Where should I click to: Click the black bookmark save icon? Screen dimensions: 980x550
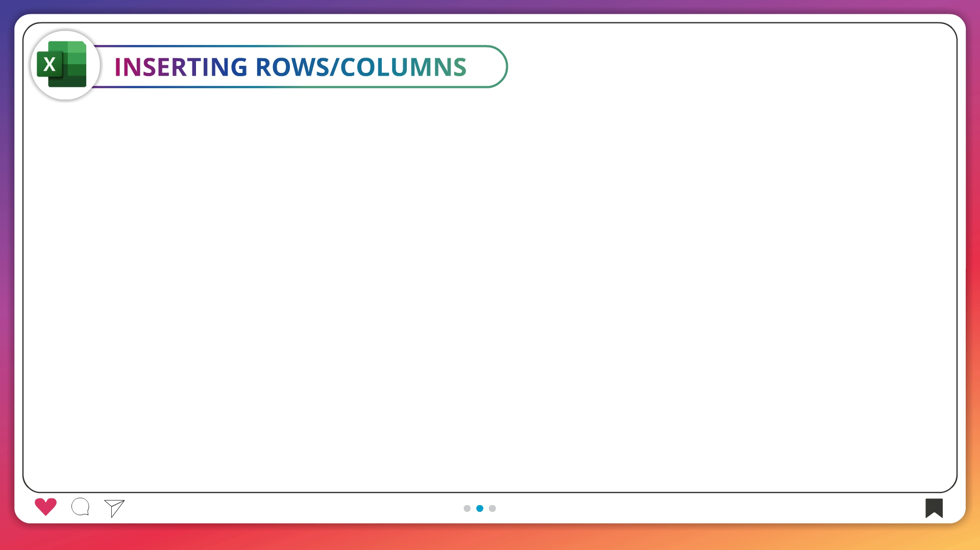[934, 508]
